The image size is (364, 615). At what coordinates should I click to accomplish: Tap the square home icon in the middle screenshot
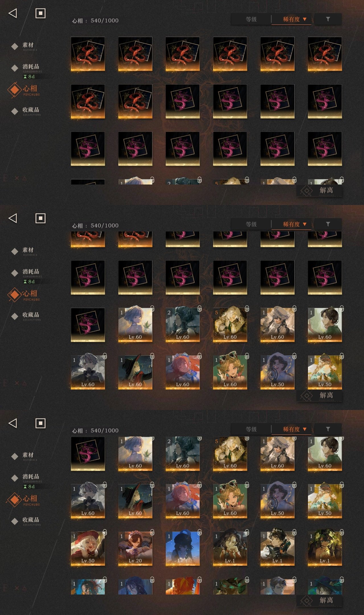click(40, 218)
